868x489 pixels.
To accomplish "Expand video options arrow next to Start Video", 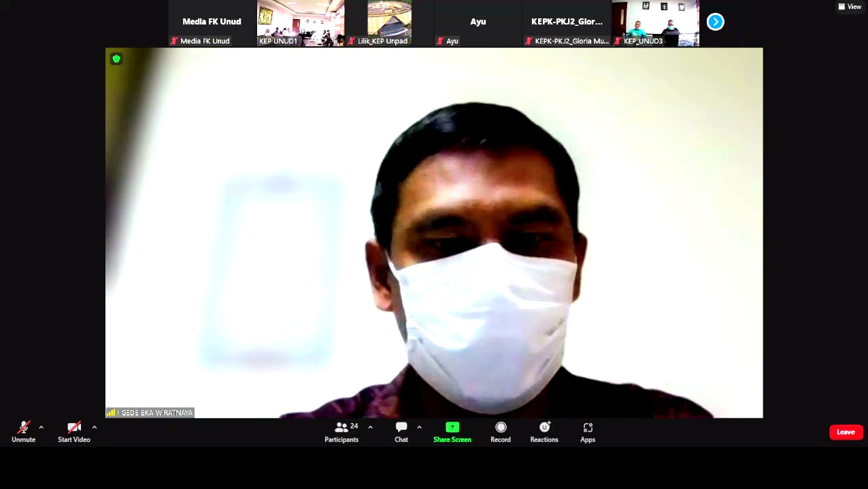I will click(x=94, y=427).
